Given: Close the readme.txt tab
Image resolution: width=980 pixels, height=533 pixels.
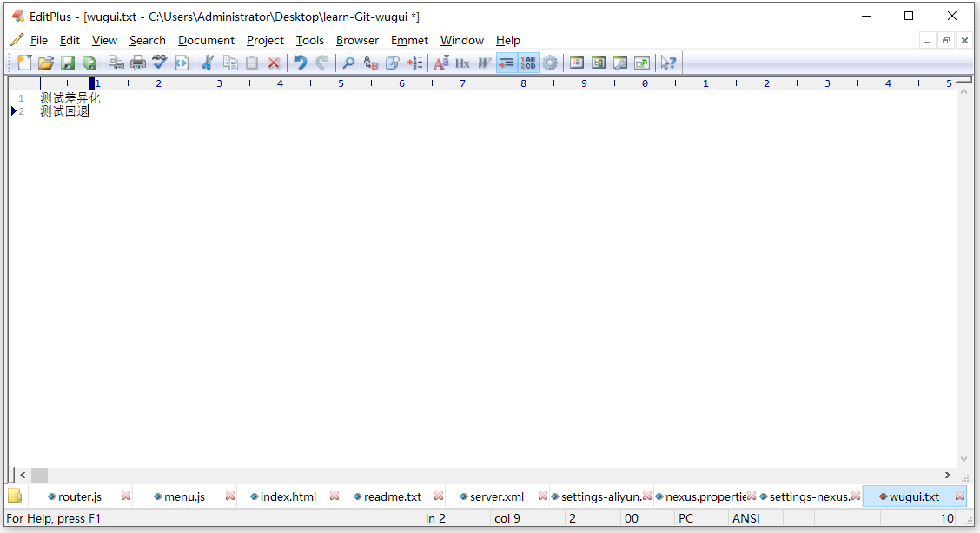Looking at the screenshot, I should (x=439, y=496).
